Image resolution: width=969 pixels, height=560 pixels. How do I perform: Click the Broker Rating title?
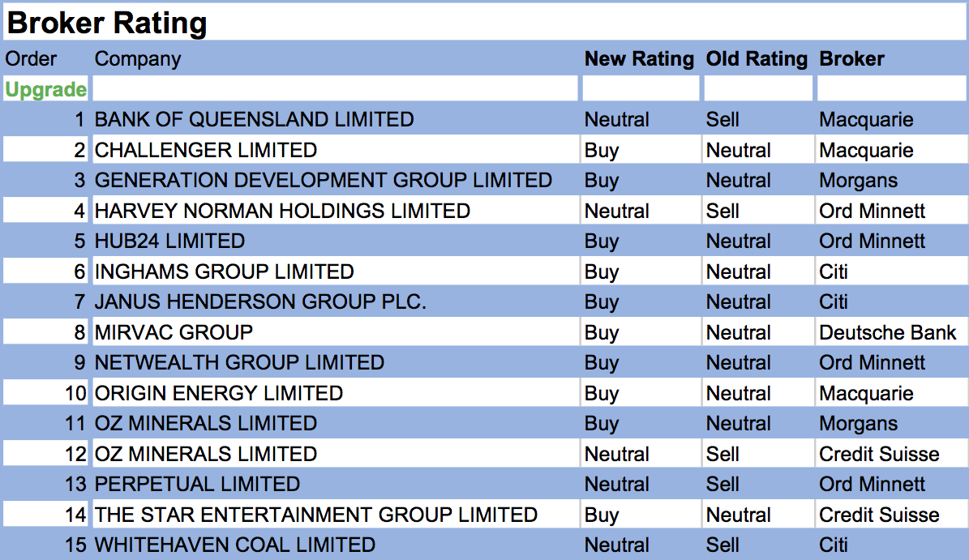pos(106,23)
